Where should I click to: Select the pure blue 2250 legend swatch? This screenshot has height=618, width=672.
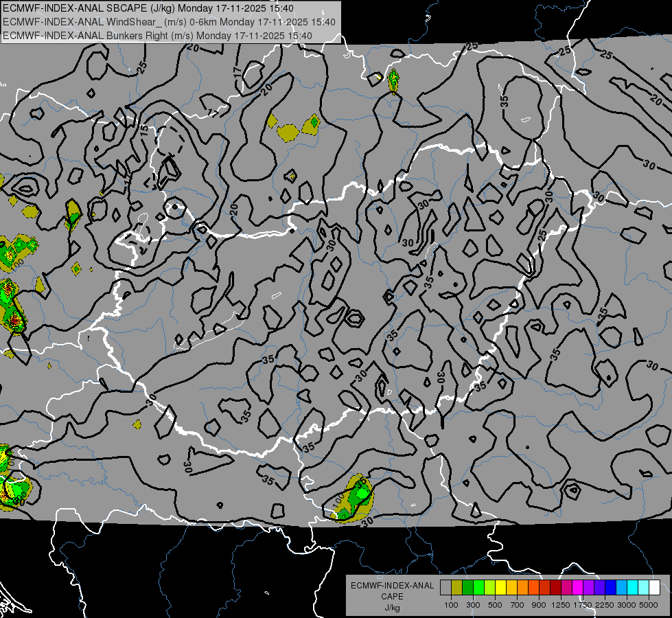(x=611, y=588)
